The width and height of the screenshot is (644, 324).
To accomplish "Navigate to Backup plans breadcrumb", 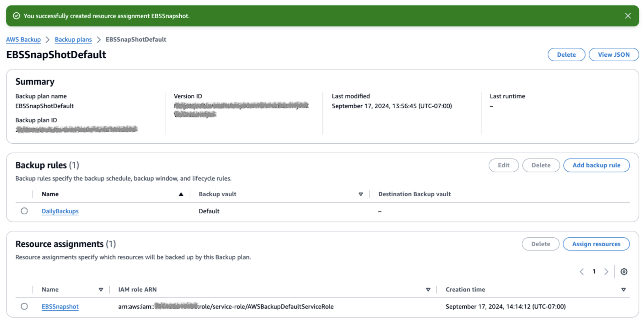I will tap(73, 39).
